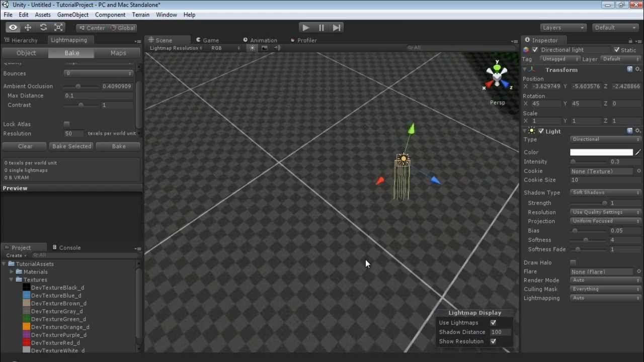Open Light component gear menu
The width and height of the screenshot is (644, 362).
(637, 131)
